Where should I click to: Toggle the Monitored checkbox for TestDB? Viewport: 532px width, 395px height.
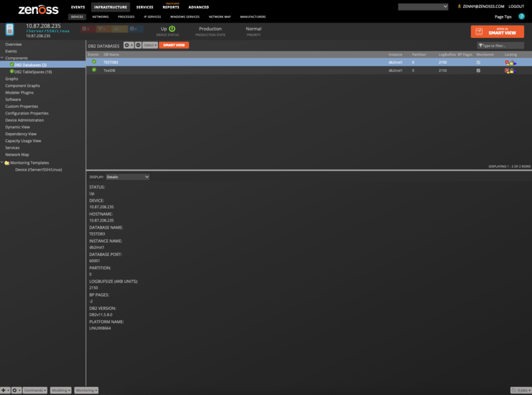coord(478,70)
